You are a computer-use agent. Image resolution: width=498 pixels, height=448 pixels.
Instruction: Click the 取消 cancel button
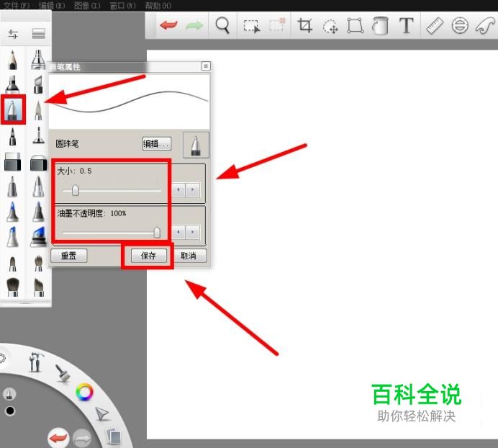189,256
